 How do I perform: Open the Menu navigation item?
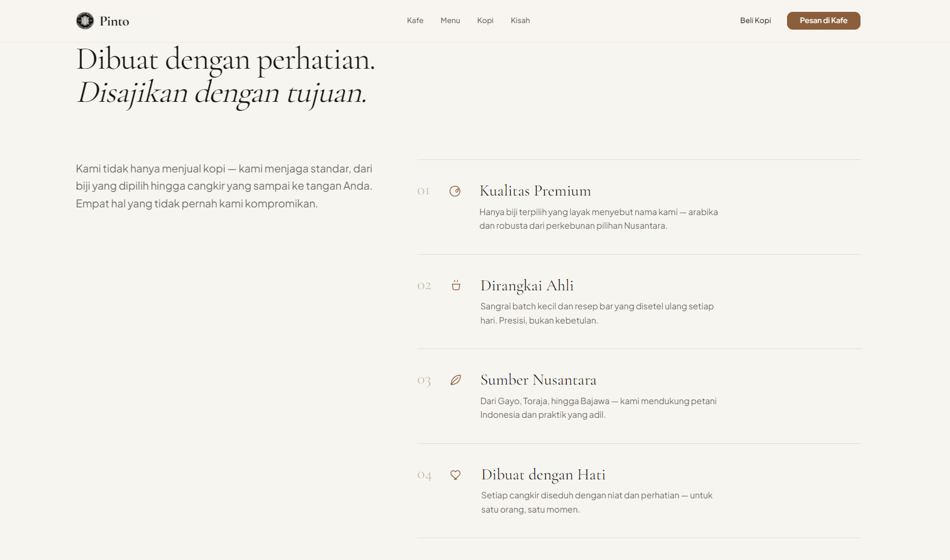450,21
